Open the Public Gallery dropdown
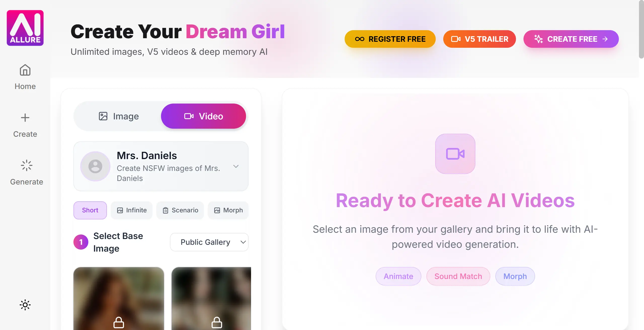The width and height of the screenshot is (644, 330). tap(209, 242)
